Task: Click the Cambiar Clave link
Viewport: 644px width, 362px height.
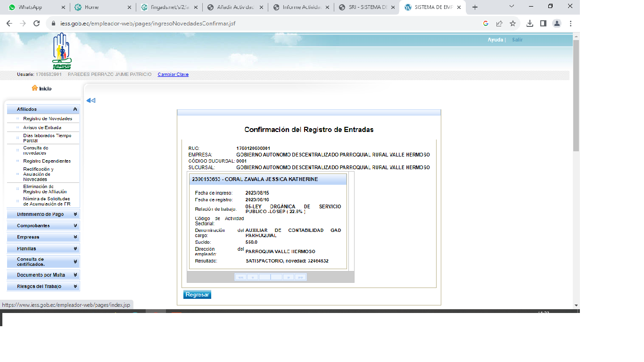Action: (173, 74)
